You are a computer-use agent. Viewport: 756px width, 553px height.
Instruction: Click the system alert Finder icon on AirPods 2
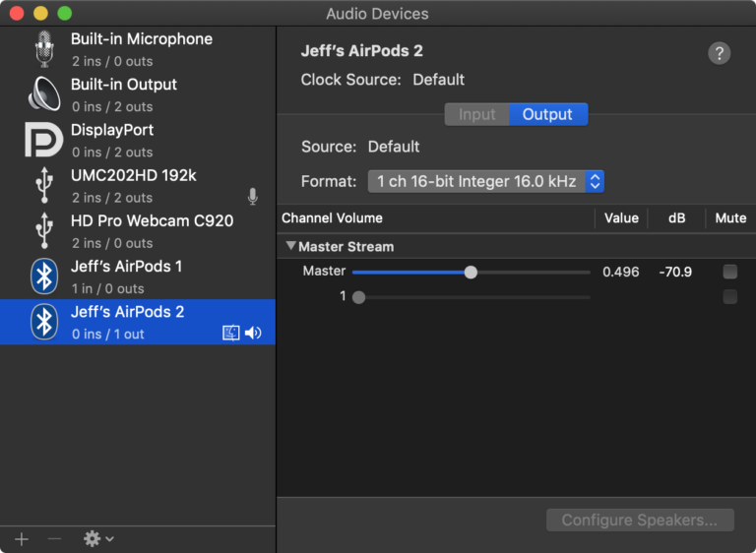pyautogui.click(x=231, y=334)
